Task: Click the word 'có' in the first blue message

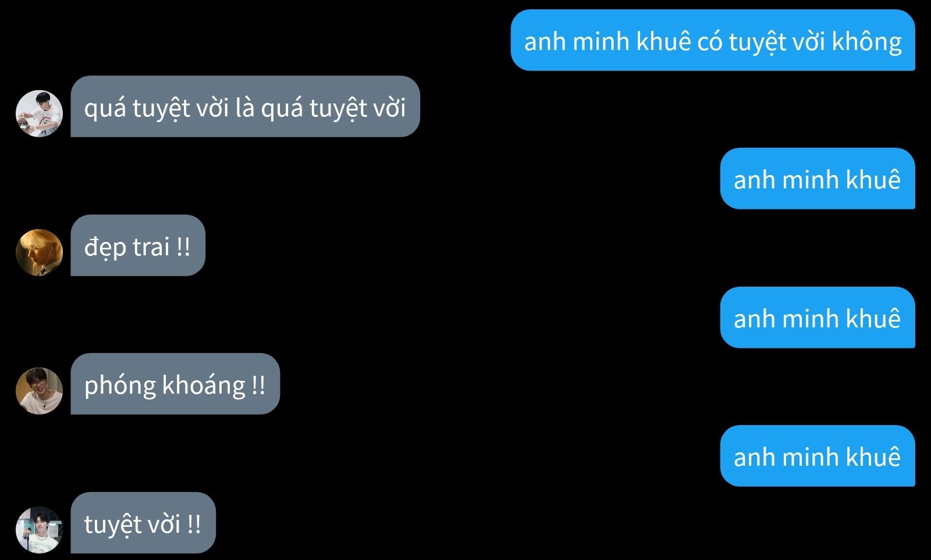Action: (x=709, y=42)
